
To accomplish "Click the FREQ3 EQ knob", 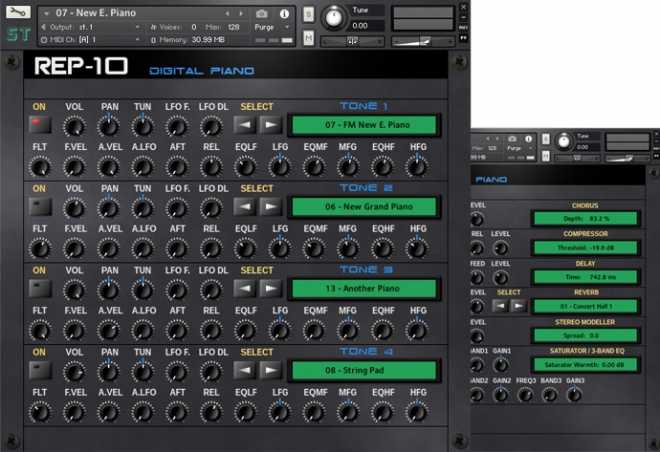I will pyautogui.click(x=525, y=395).
